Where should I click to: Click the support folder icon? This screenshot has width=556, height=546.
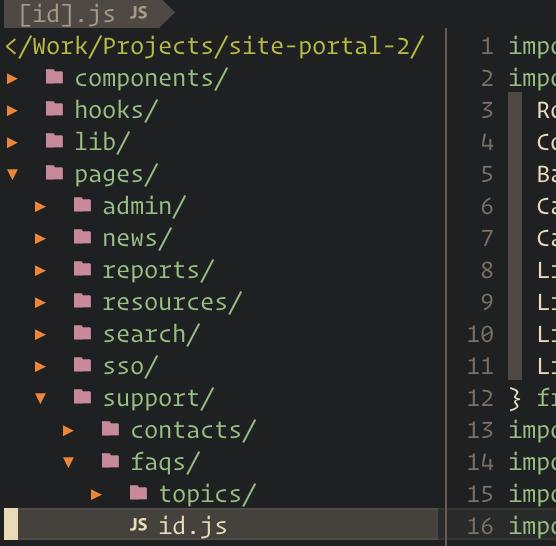point(83,397)
